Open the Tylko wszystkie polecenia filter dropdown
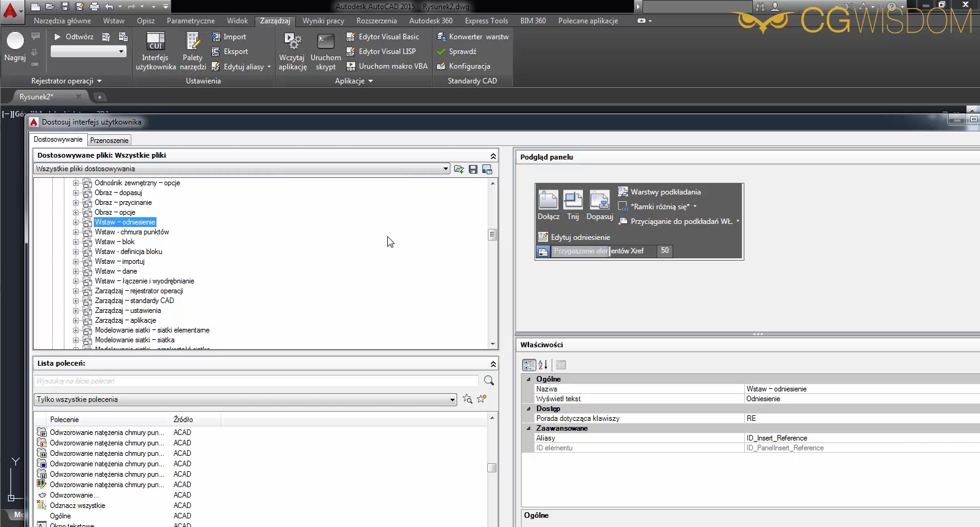980x527 pixels. tap(452, 400)
